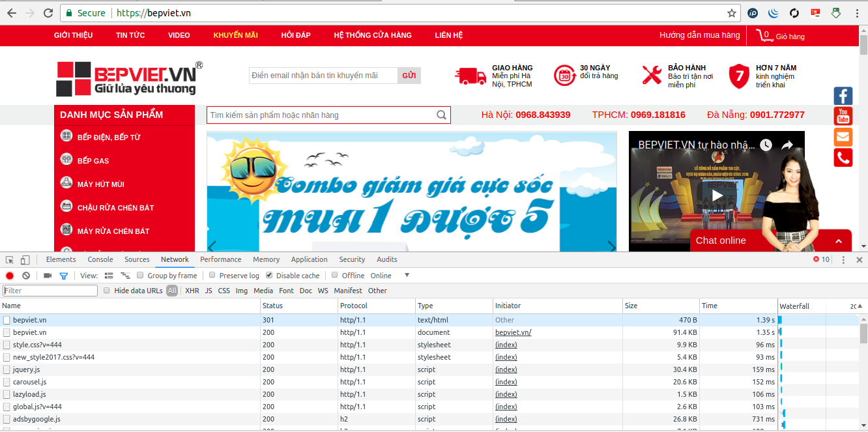Switch to the Sources tab

pyautogui.click(x=137, y=259)
